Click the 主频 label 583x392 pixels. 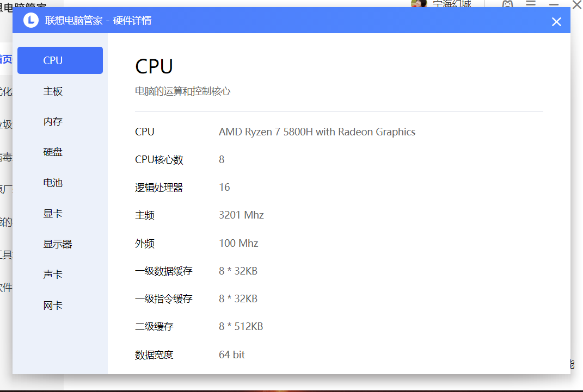(x=145, y=215)
